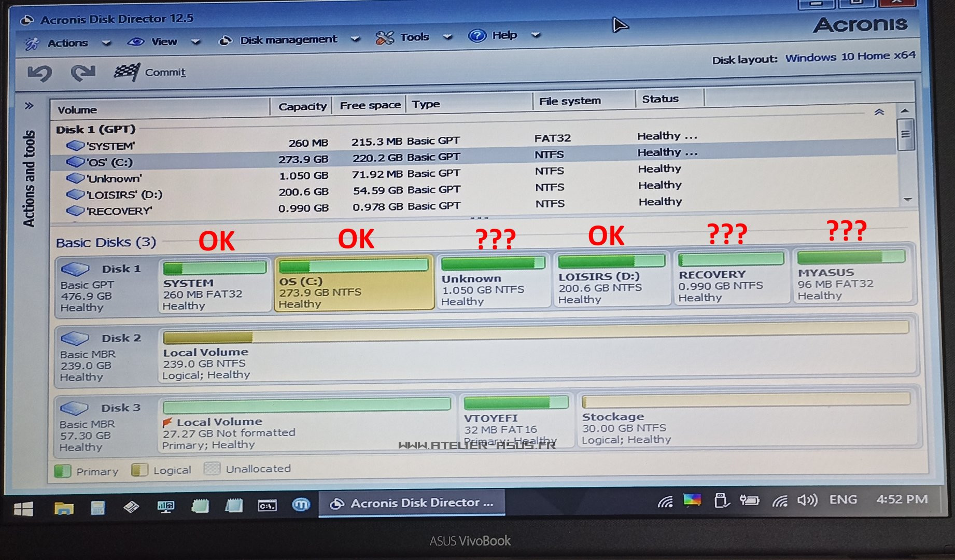The width and height of the screenshot is (955, 560).
Task: Click the Commit checkered flag icon
Action: 127,72
